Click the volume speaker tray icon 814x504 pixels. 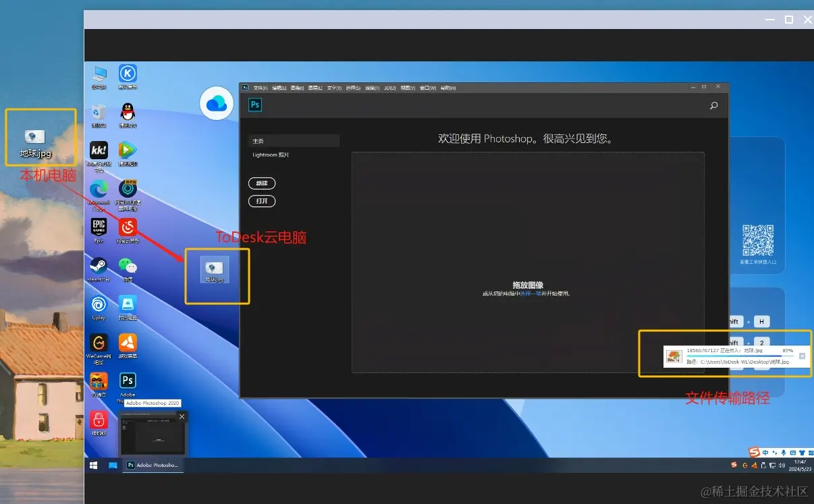[x=782, y=466]
